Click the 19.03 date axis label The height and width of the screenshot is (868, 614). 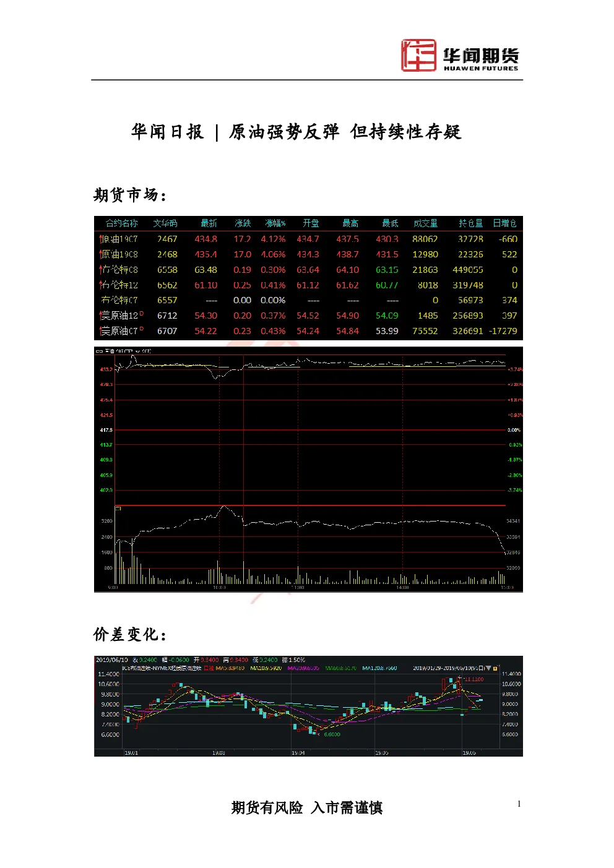[x=218, y=753]
